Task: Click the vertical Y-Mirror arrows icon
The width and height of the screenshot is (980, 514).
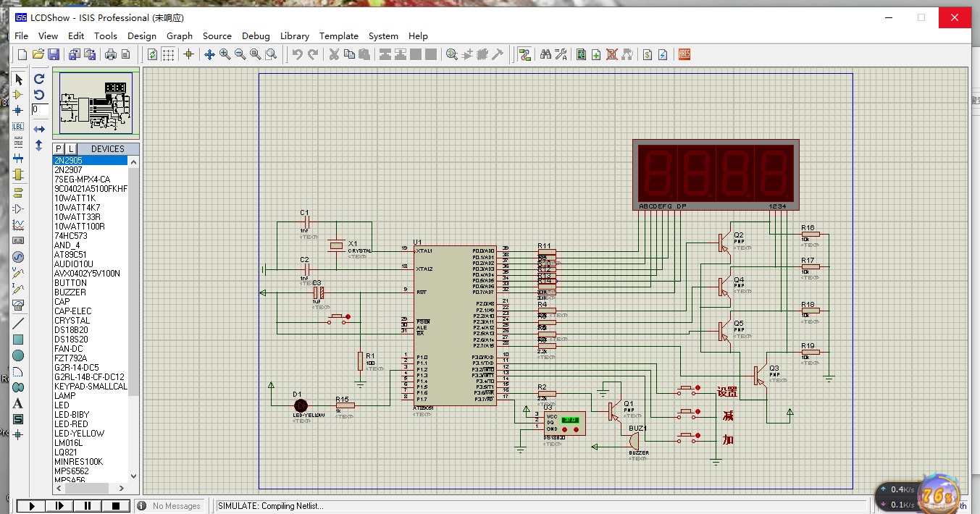Action: pos(39,146)
